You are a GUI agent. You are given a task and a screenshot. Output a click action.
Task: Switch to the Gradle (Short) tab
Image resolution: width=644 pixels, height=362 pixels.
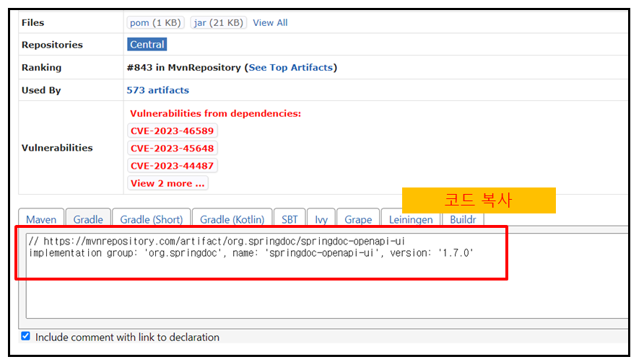(x=151, y=220)
